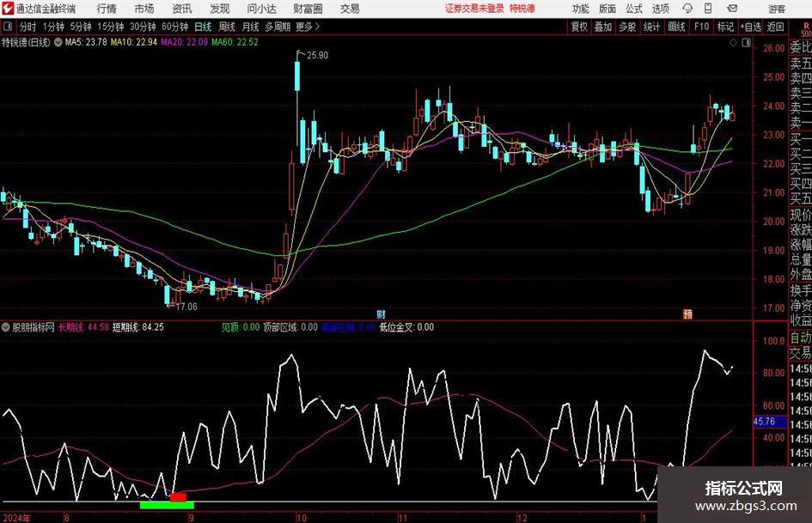Select the 周线 weekly chart tab
Screen dimensions: 812x523
(x=227, y=27)
